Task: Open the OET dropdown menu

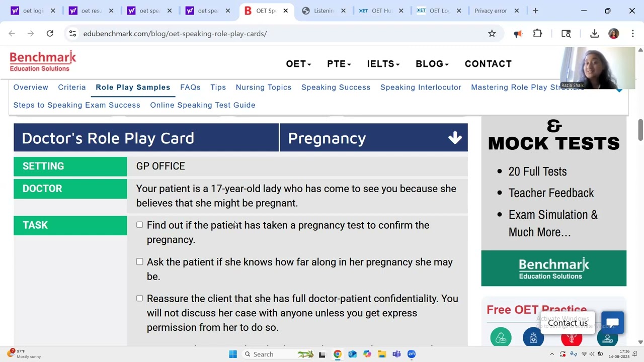Action: coord(298,64)
